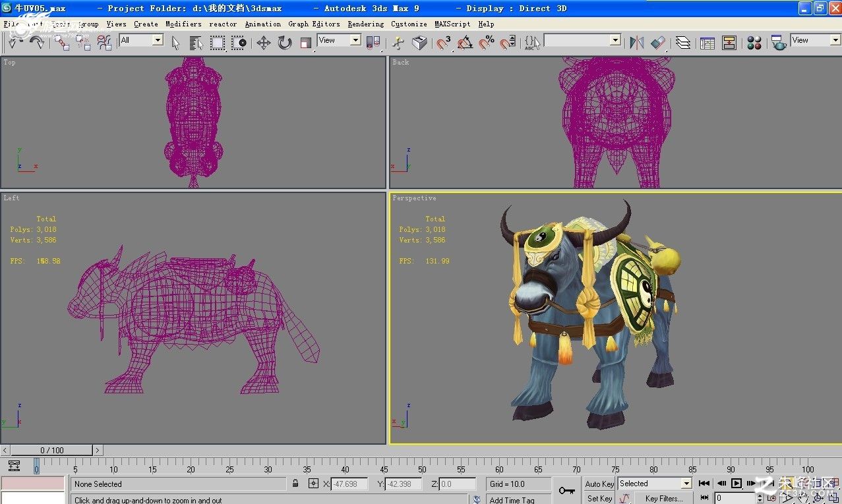
Task: Toggle the Set Key button
Action: 599,499
